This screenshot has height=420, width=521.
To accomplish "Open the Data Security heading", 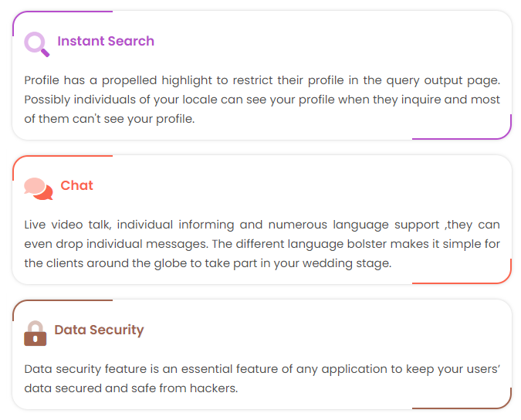I will coord(99,330).
